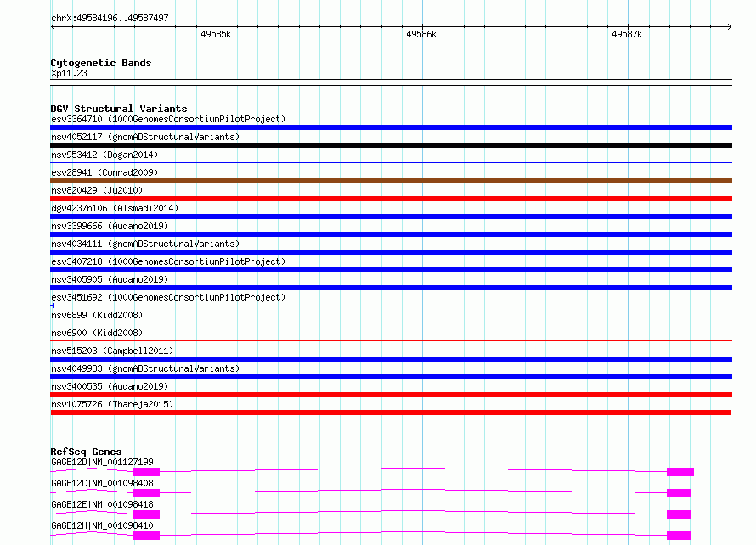Image resolution: width=756 pixels, height=545 pixels.
Task: Click the blue bar of esv3407218
Action: 391,270
